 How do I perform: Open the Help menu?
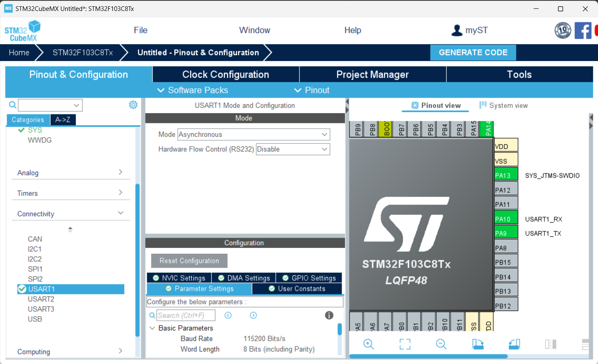point(353,30)
